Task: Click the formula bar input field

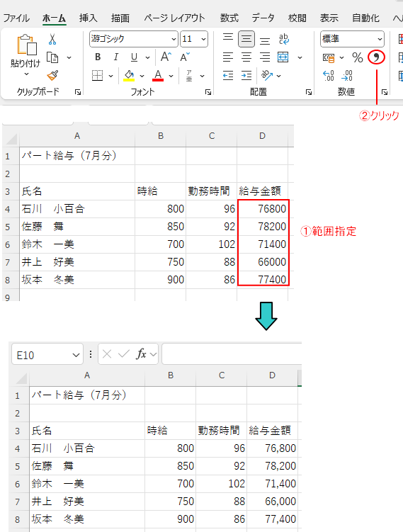Action: 232,354
